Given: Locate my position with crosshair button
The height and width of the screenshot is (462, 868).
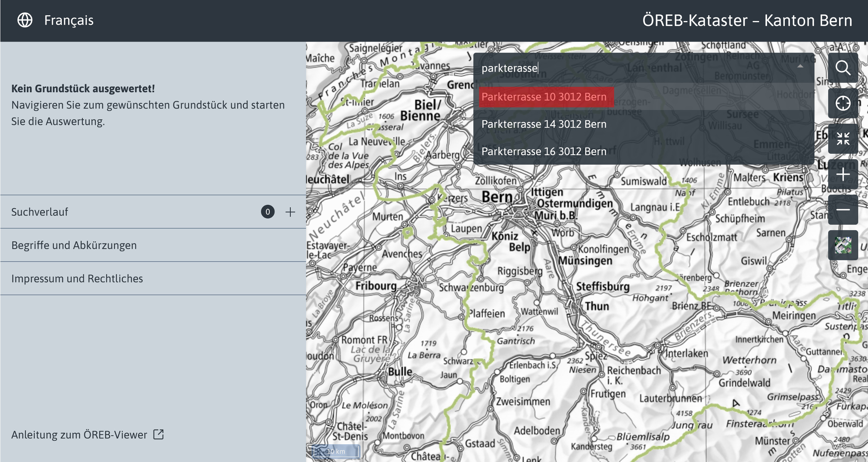Looking at the screenshot, I should [x=843, y=103].
